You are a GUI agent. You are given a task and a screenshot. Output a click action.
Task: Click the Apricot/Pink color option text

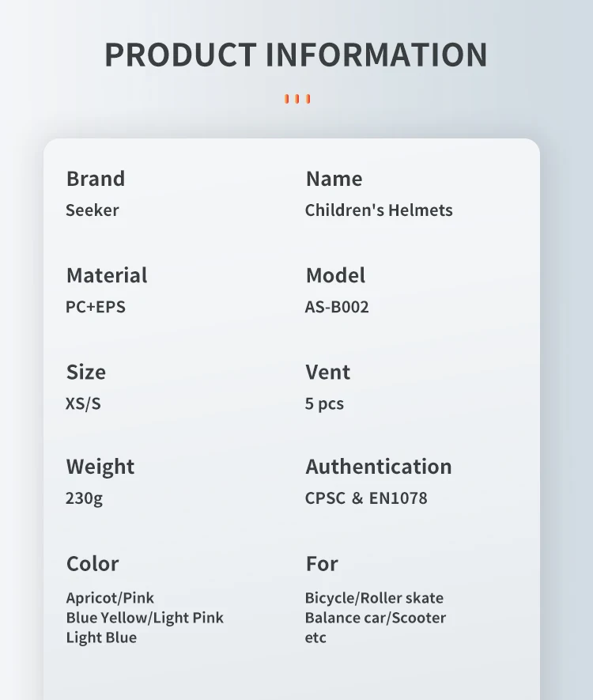110,598
